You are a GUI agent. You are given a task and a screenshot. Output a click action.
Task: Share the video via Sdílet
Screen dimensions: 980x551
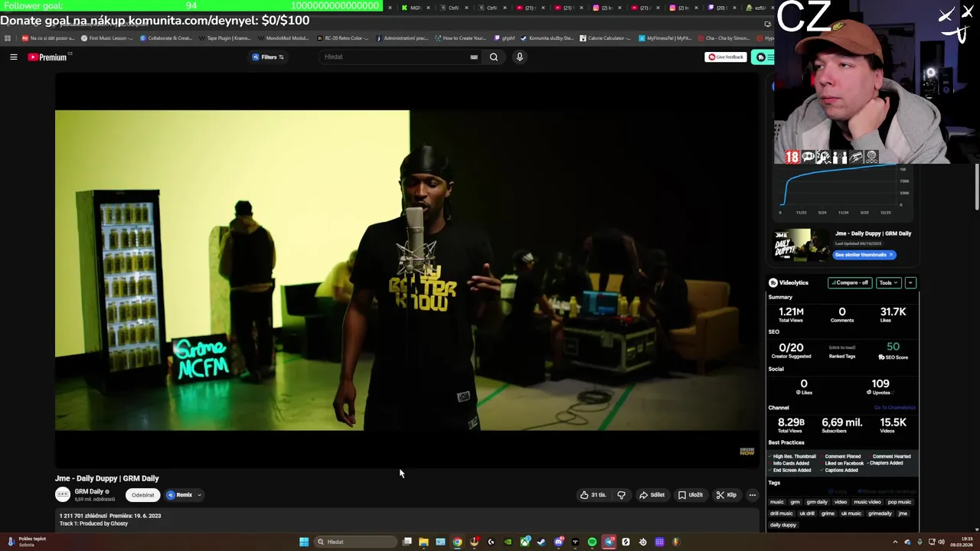652,495
